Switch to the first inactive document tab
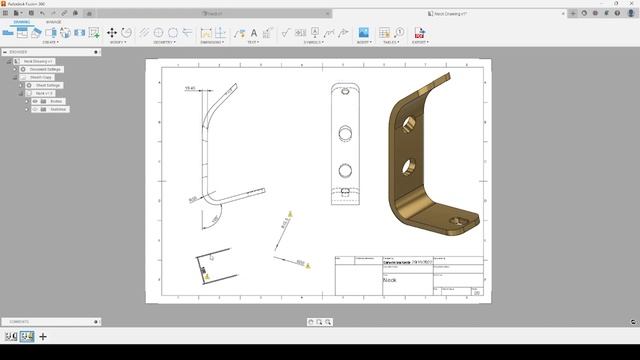Image resolution: width=640 pixels, height=360 pixels. (x=213, y=13)
